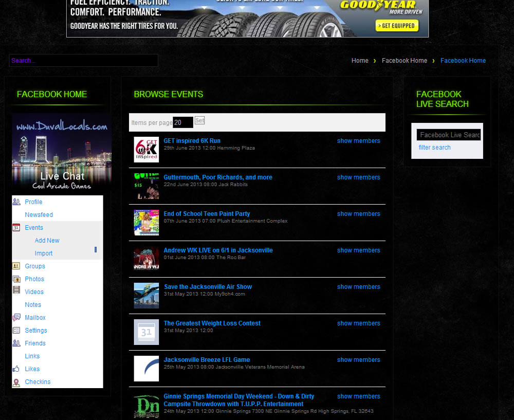Viewport: 514px width, 420px height.
Task: Go to Home in the breadcrumb
Action: [360, 61]
